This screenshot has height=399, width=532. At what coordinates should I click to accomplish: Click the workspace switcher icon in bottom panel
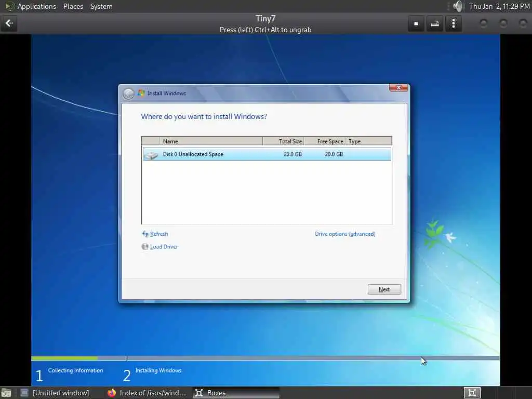click(472, 393)
